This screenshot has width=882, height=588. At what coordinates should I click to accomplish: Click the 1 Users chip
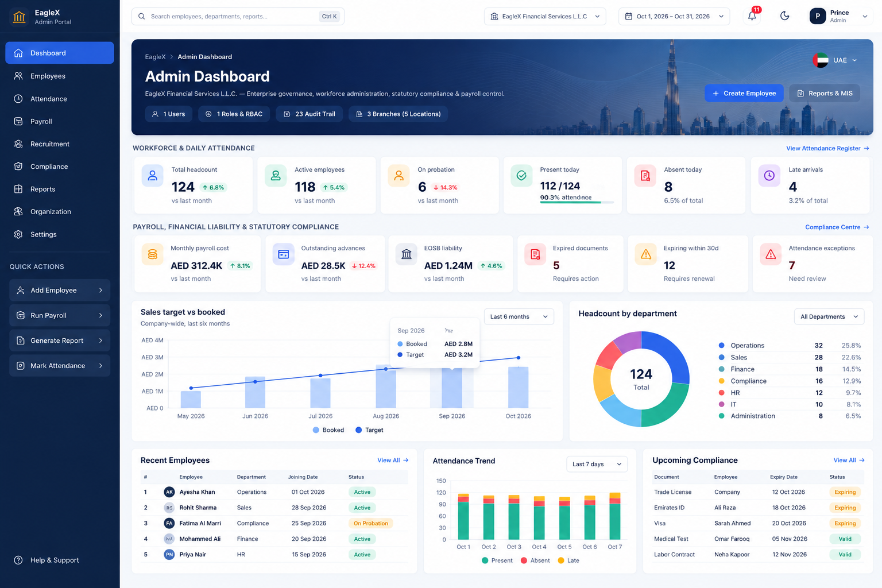(x=169, y=114)
